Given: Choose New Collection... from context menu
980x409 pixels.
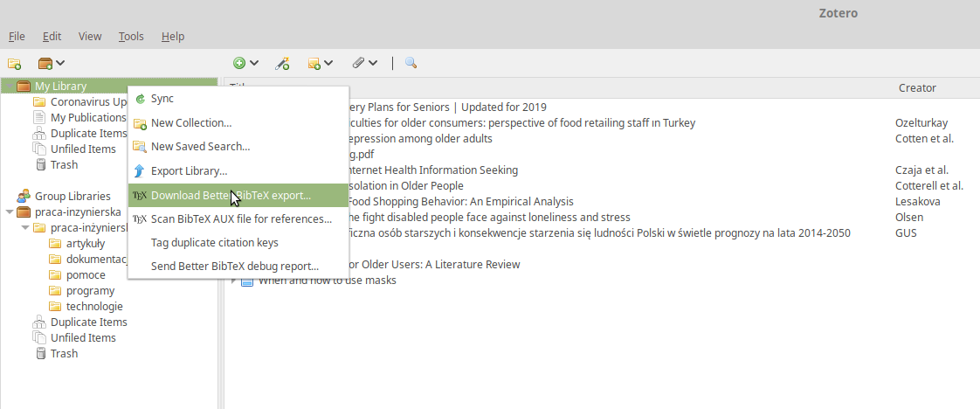Looking at the screenshot, I should 238,122.
